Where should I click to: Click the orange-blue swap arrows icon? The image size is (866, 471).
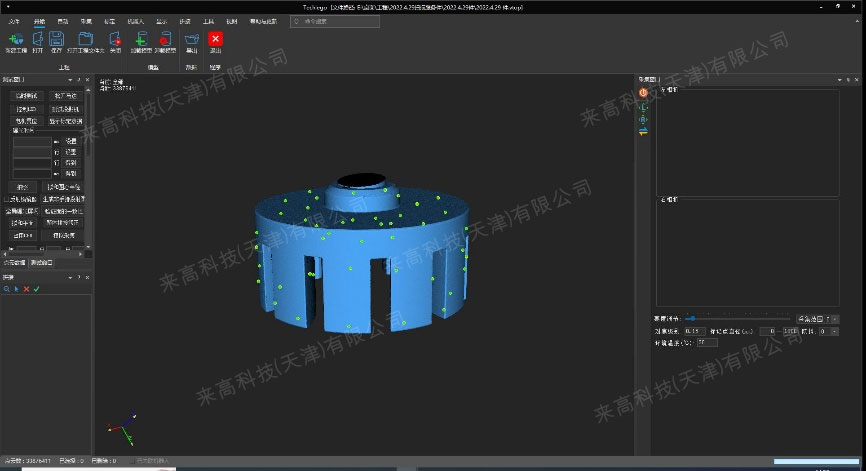tap(643, 131)
